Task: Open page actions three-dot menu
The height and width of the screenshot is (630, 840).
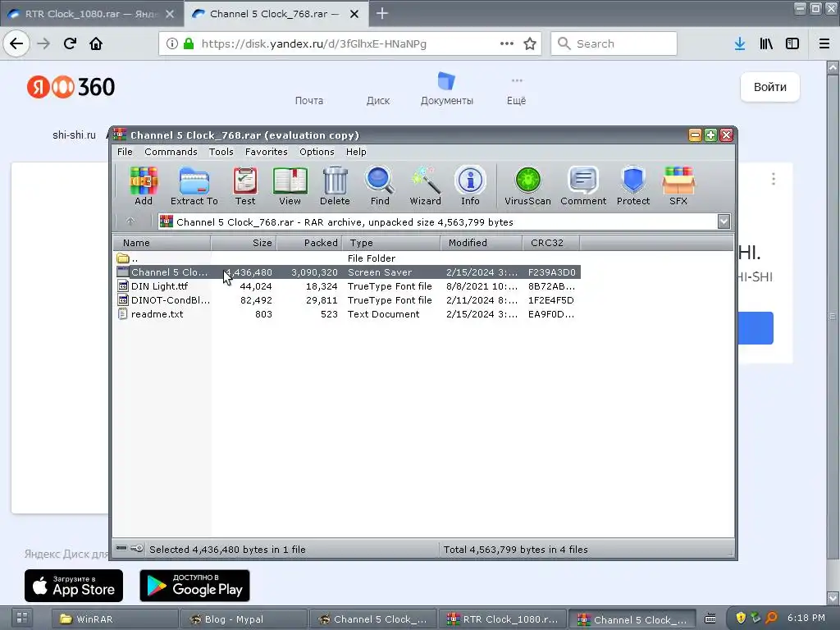Action: [x=507, y=43]
